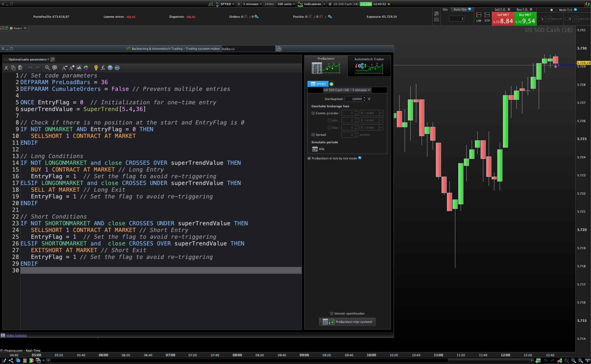Expand the 5 minuten timeframe dropdown

pos(252,4)
